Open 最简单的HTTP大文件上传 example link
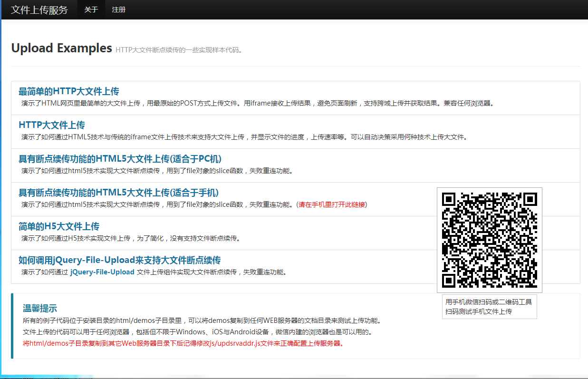 (x=69, y=91)
